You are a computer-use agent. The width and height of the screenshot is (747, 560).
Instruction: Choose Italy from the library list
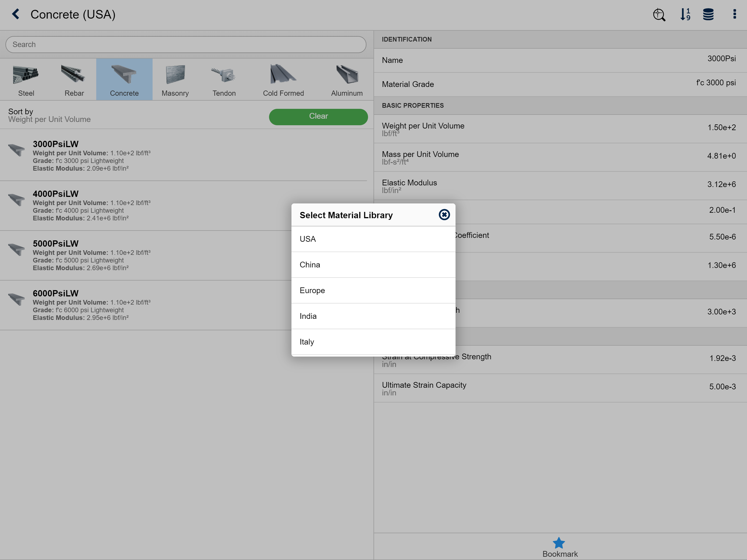(373, 342)
